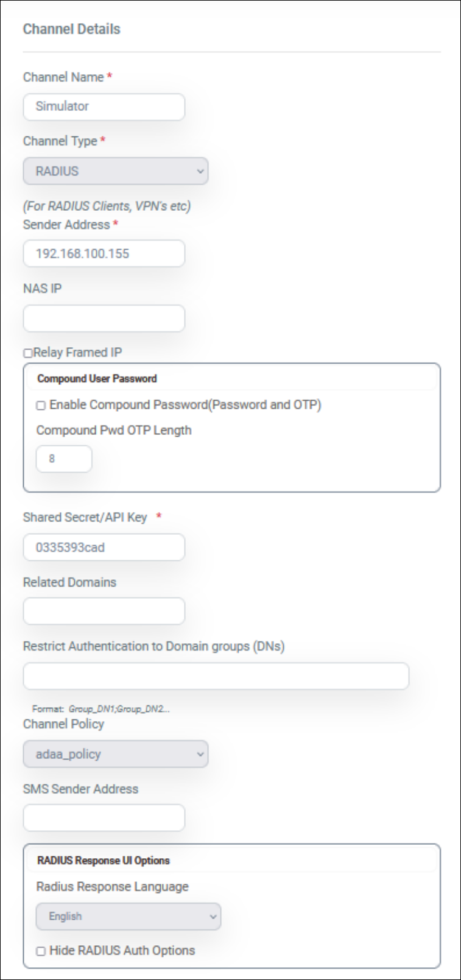The image size is (461, 980).
Task: Click the Sender Address field with 192.168.100.155
Action: point(104,253)
